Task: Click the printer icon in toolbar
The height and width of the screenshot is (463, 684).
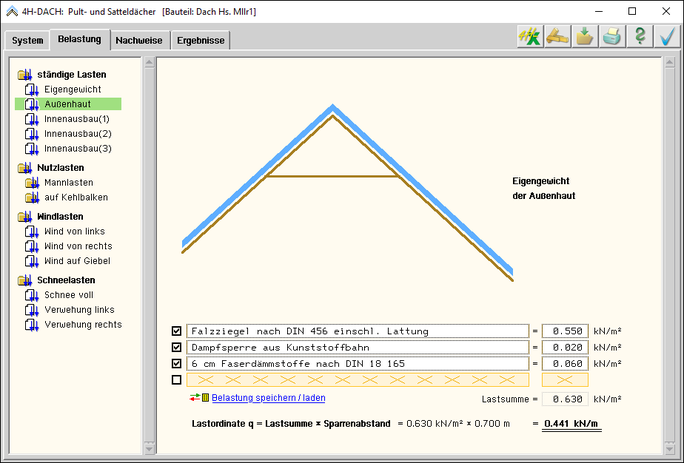Action: (612, 37)
